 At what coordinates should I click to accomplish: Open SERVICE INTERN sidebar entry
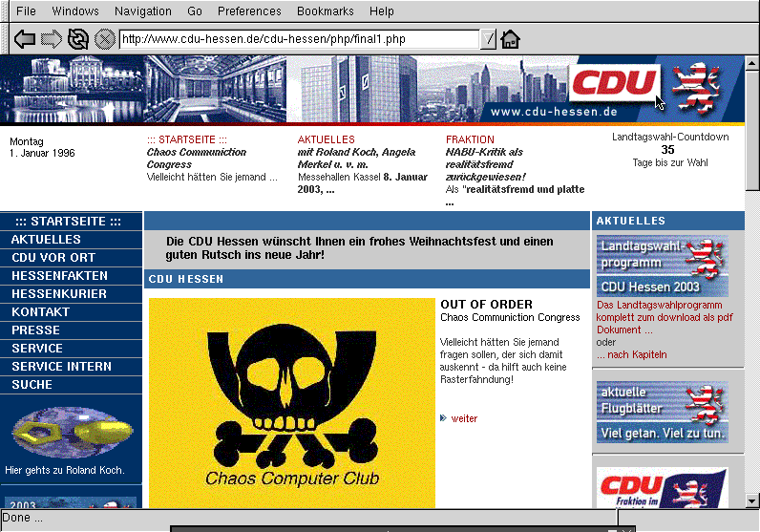[x=71, y=366]
